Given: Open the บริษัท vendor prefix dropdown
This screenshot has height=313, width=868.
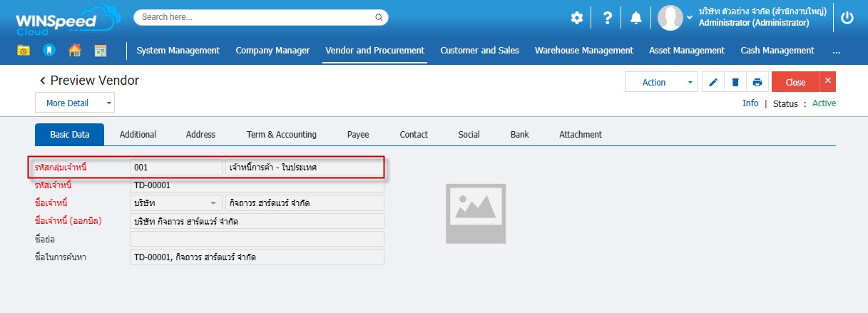Looking at the screenshot, I should [213, 203].
